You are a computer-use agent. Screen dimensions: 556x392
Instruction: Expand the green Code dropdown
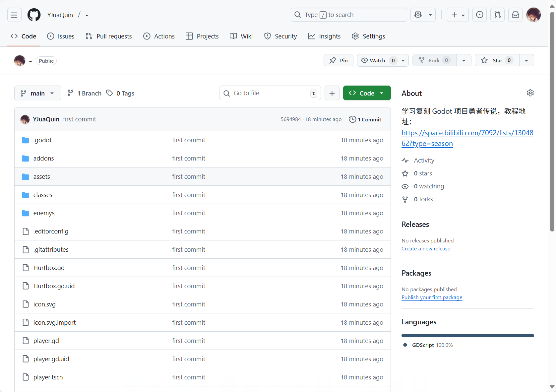(x=367, y=93)
